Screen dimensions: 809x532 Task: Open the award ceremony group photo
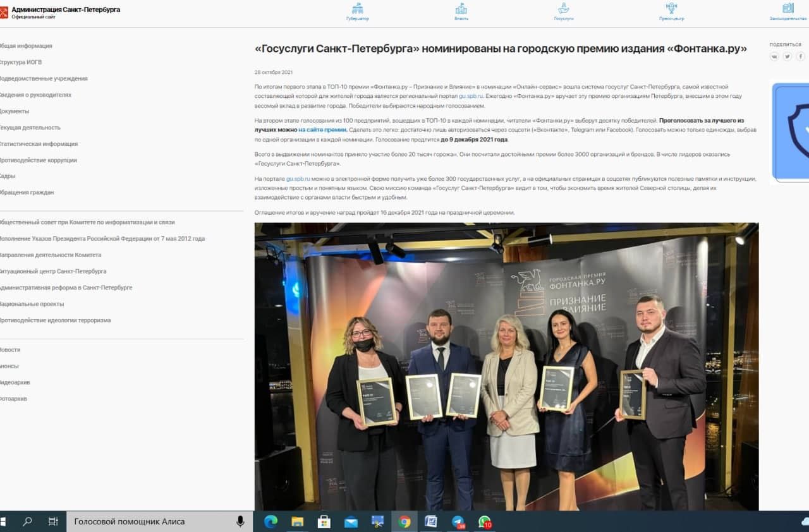[x=506, y=366]
